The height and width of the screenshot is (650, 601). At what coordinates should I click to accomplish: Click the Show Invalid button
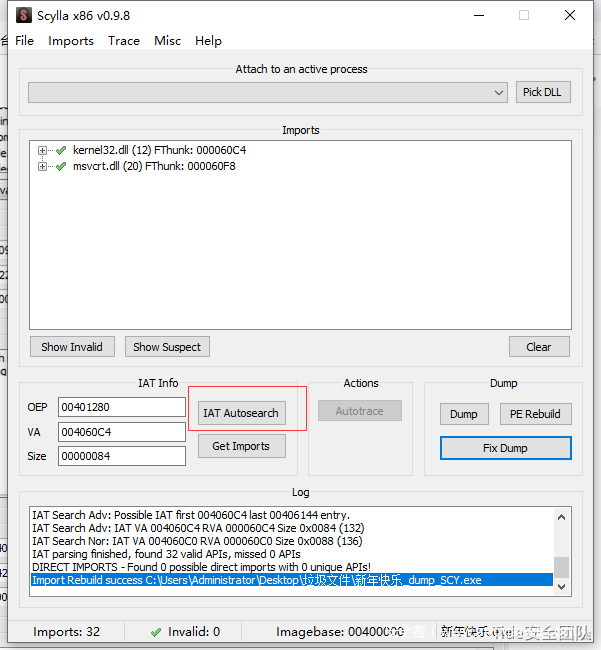point(72,347)
